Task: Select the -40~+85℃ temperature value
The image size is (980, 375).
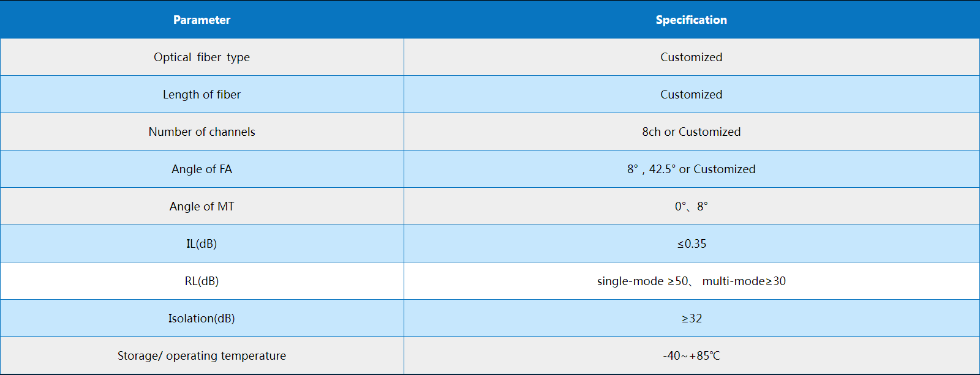Action: pyautogui.click(x=692, y=355)
